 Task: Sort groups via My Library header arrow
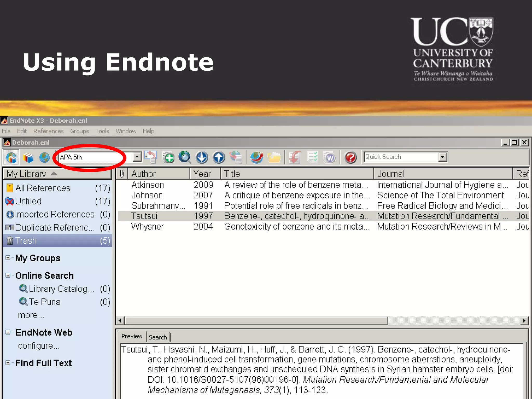(54, 174)
